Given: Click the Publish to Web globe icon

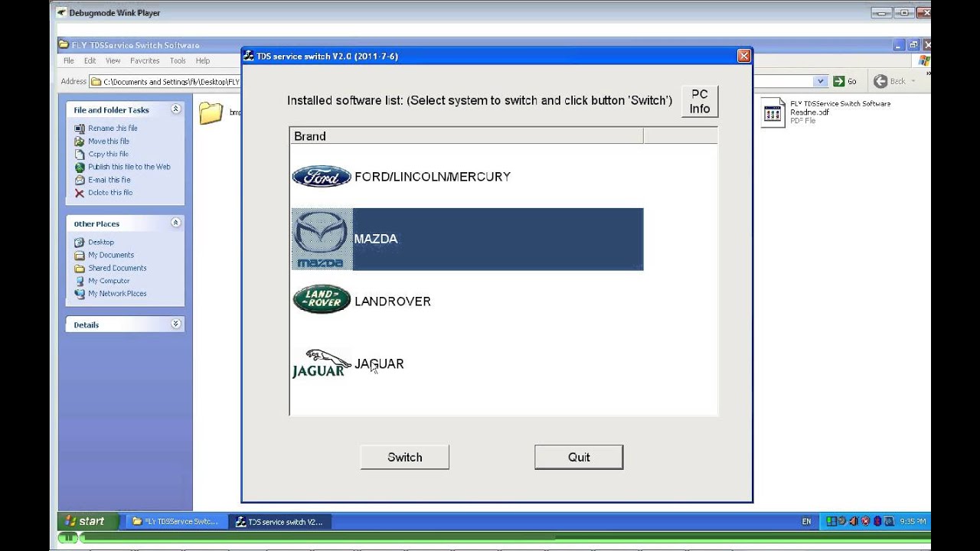Looking at the screenshot, I should [x=80, y=167].
